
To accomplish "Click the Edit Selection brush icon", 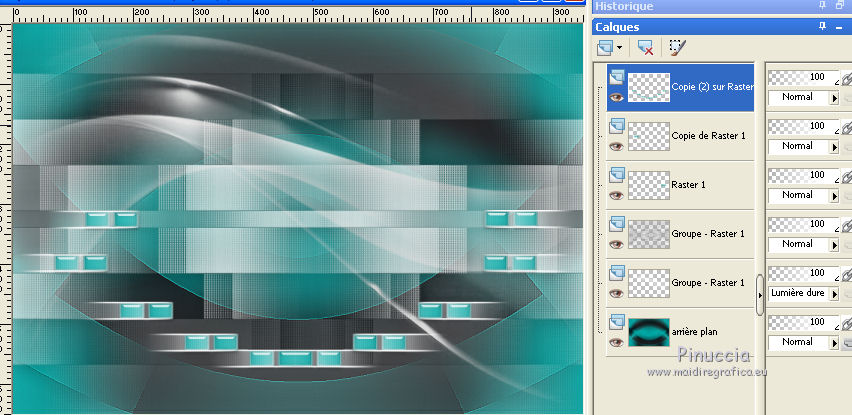I will pyautogui.click(x=677, y=47).
